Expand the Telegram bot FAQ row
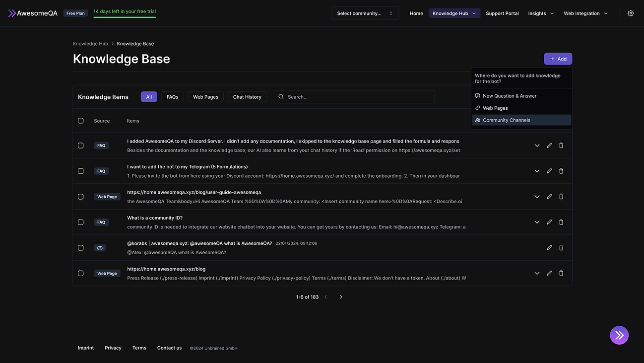 [537, 171]
